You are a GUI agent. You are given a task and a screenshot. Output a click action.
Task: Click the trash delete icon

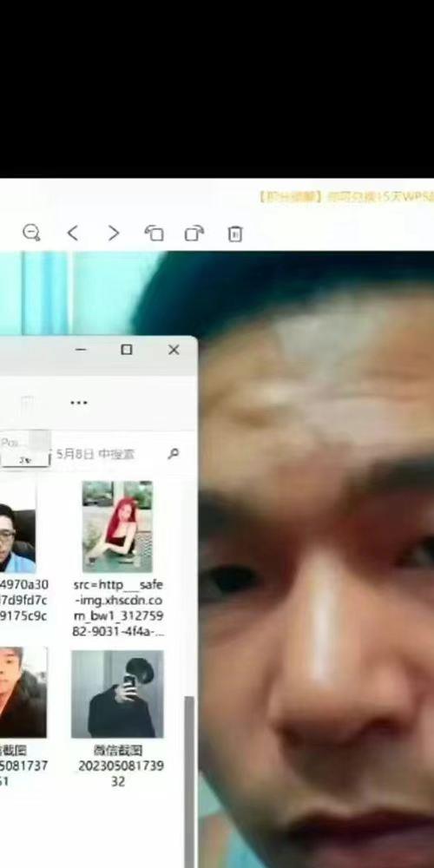pyautogui.click(x=234, y=233)
